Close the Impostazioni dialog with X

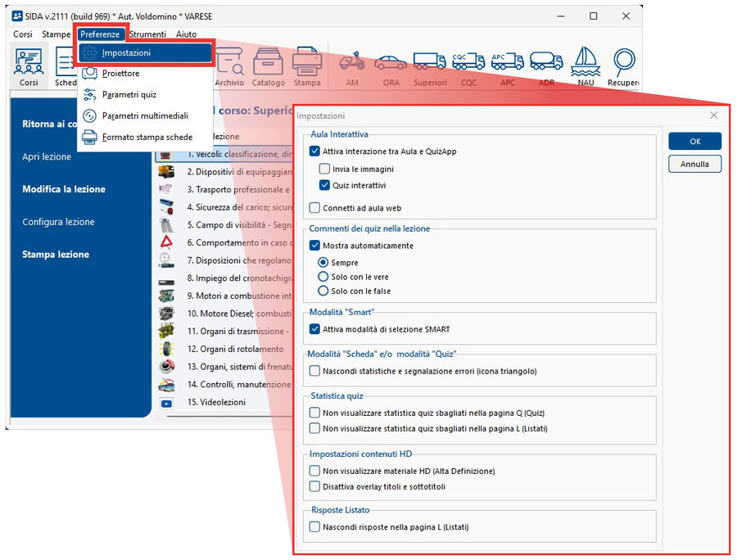(713, 116)
